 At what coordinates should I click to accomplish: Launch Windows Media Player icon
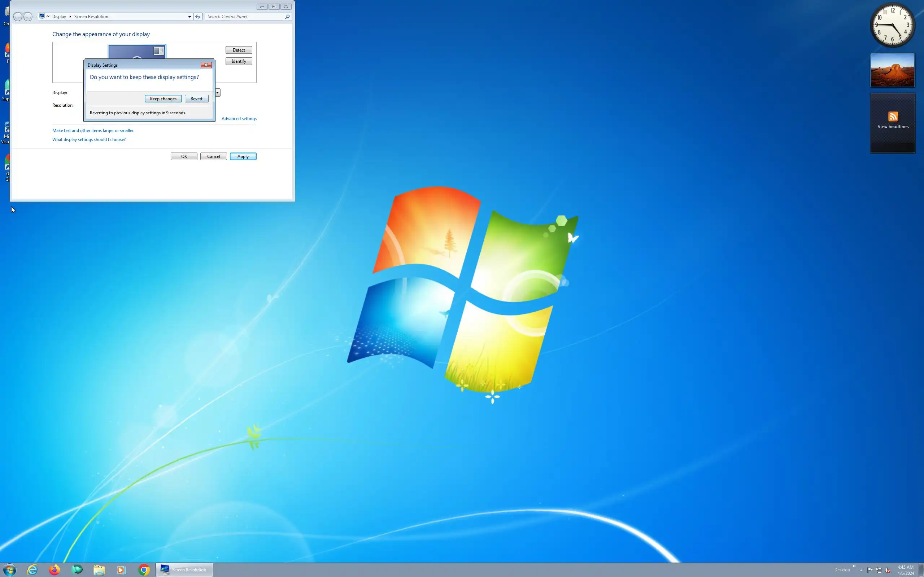click(121, 570)
